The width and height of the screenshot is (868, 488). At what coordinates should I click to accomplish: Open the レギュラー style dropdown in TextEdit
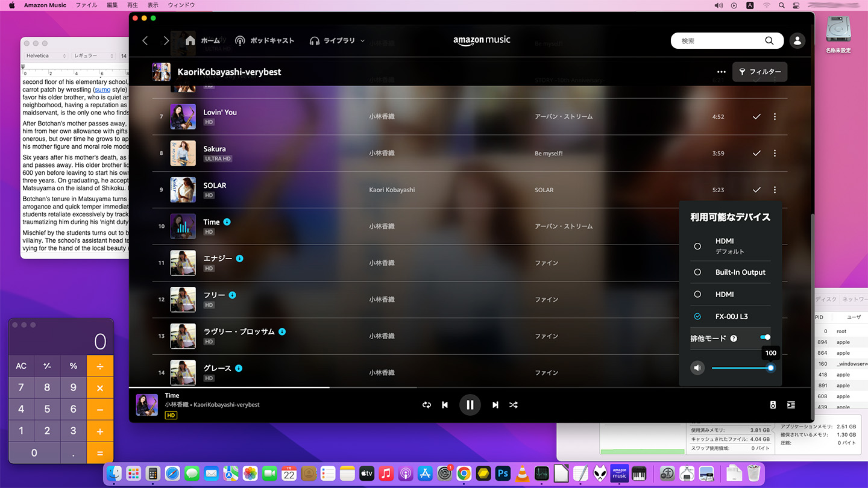pos(93,56)
